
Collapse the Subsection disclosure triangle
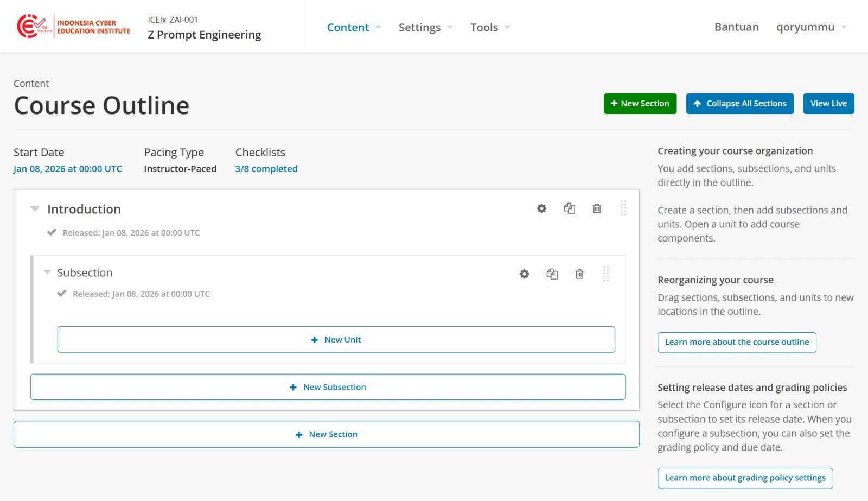(47, 272)
